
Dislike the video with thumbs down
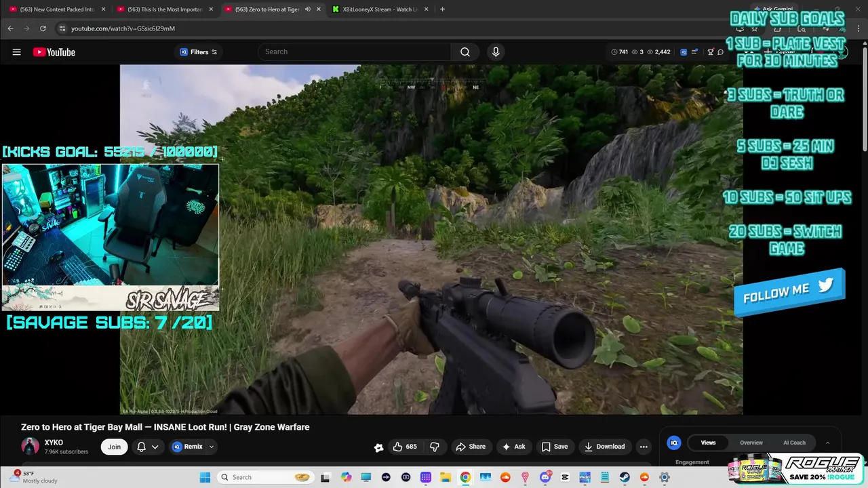(435, 447)
